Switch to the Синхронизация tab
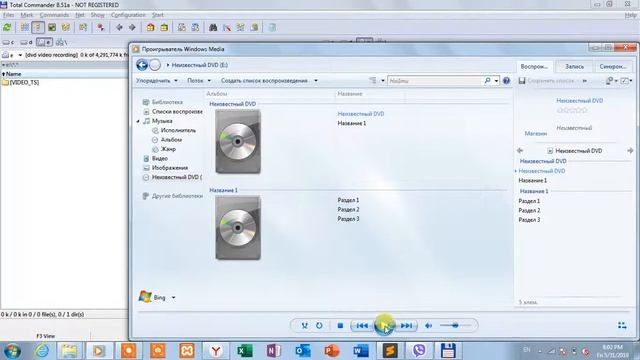The image size is (640, 360). pos(613,66)
